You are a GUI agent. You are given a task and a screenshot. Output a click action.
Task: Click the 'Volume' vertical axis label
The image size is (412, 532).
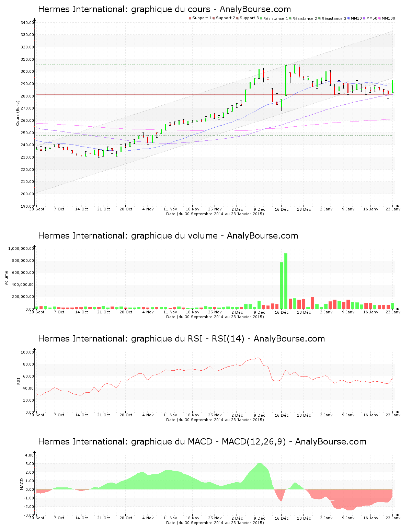pos(6,278)
